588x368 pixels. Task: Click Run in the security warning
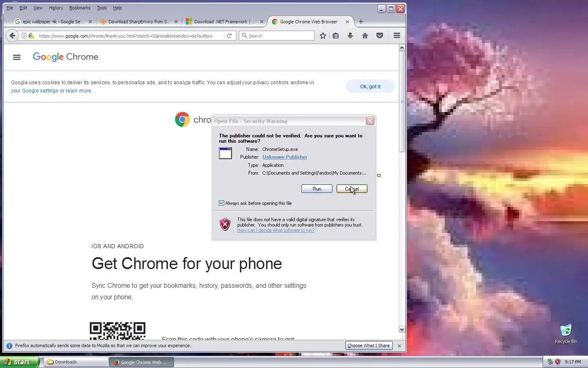317,189
